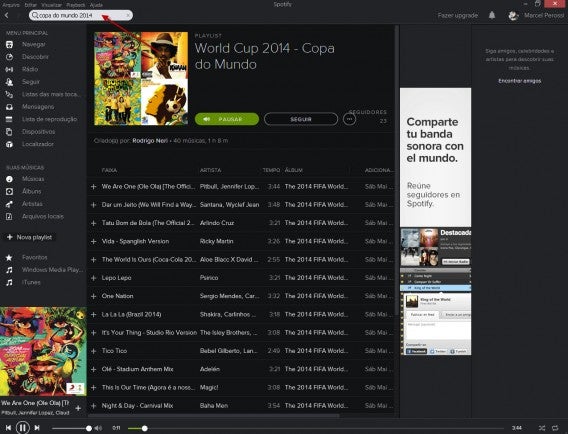Click Fazer upgrade link
Screen dimensions: 568x434
point(458,16)
